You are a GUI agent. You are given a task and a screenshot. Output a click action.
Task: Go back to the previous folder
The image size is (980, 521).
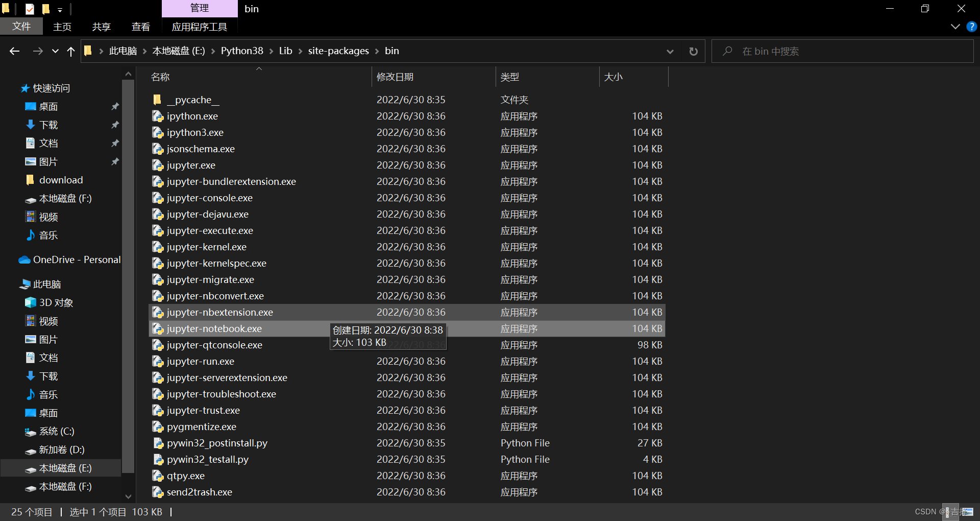point(15,51)
